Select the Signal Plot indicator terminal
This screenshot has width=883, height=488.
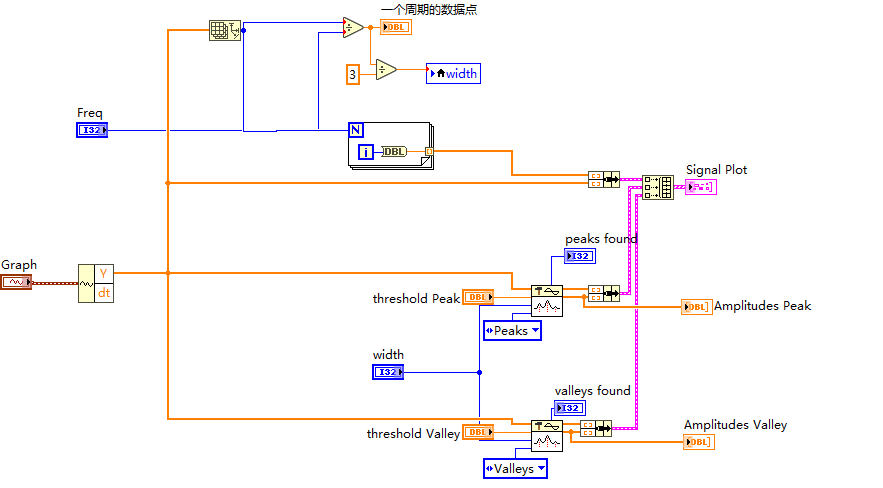coord(701,187)
